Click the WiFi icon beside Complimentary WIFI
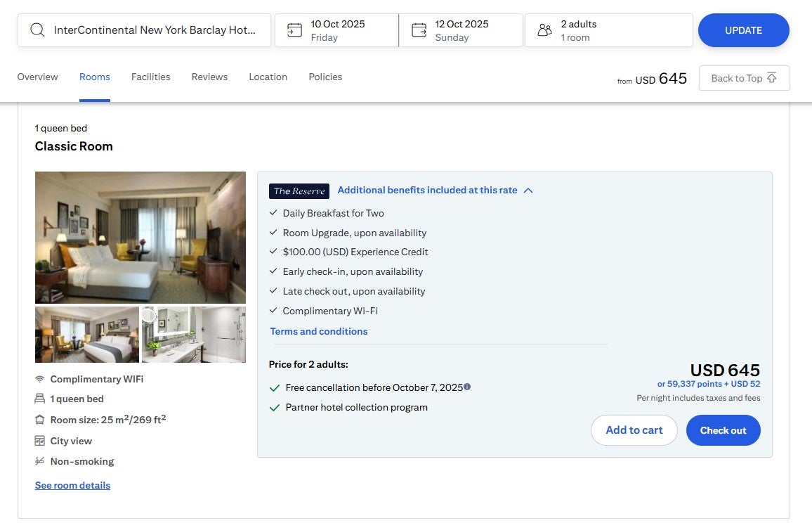The height and width of the screenshot is (528, 812). click(x=39, y=379)
